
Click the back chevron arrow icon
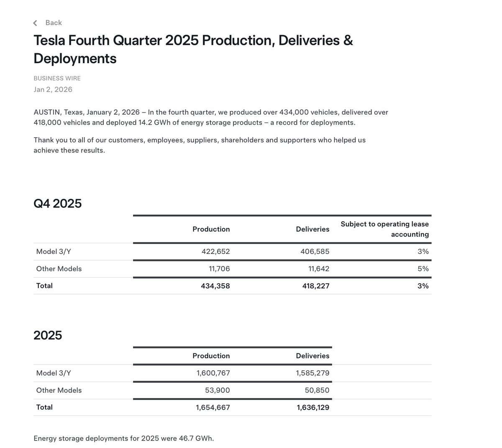tap(35, 23)
